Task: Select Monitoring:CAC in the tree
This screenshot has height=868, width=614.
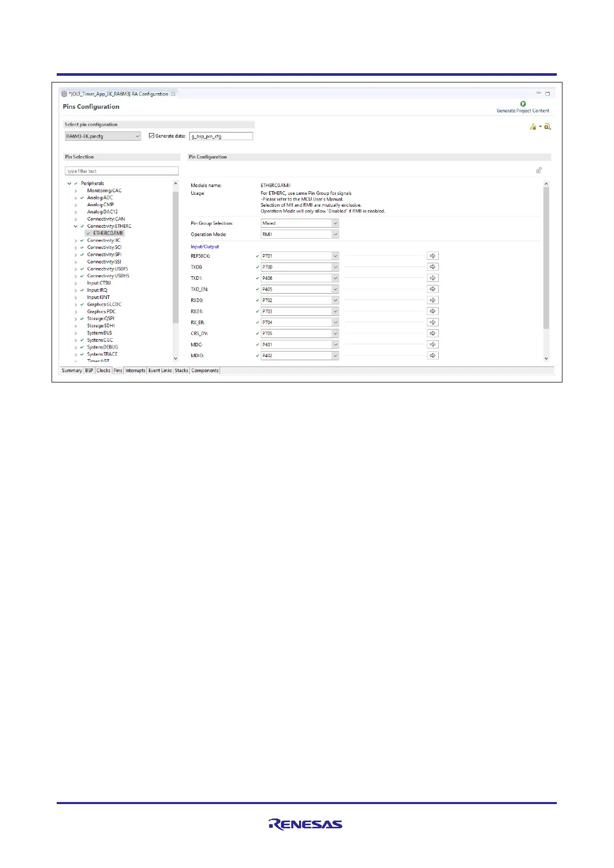Action: (104, 191)
